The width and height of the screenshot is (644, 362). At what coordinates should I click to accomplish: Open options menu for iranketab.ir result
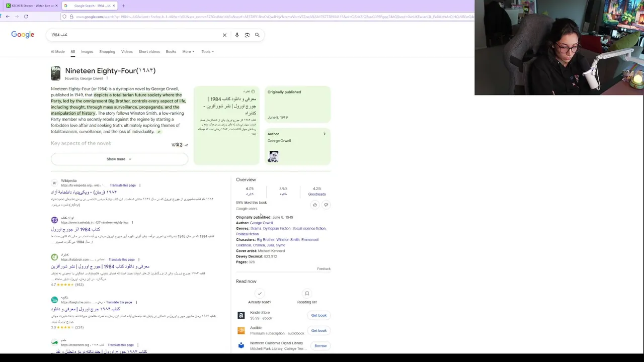click(132, 222)
